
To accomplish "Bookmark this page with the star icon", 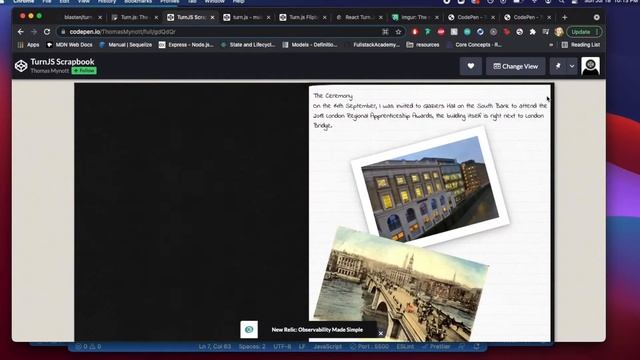I will coord(398,32).
